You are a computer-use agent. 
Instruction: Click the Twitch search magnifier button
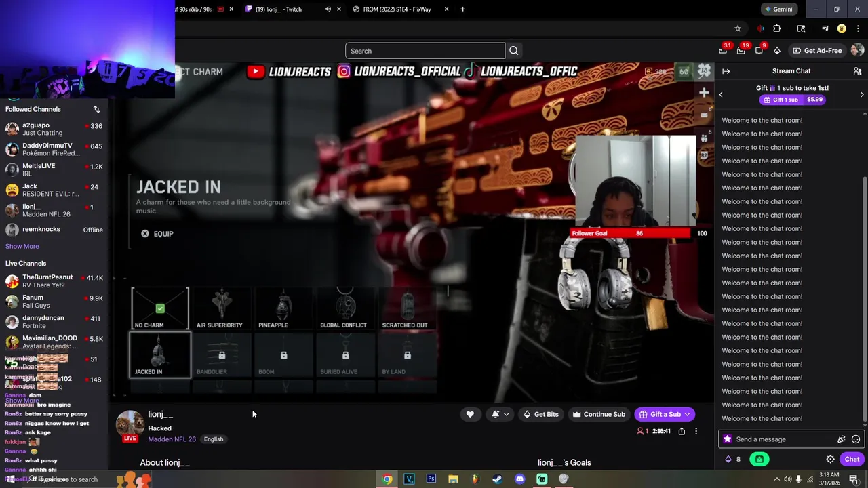pyautogui.click(x=514, y=51)
